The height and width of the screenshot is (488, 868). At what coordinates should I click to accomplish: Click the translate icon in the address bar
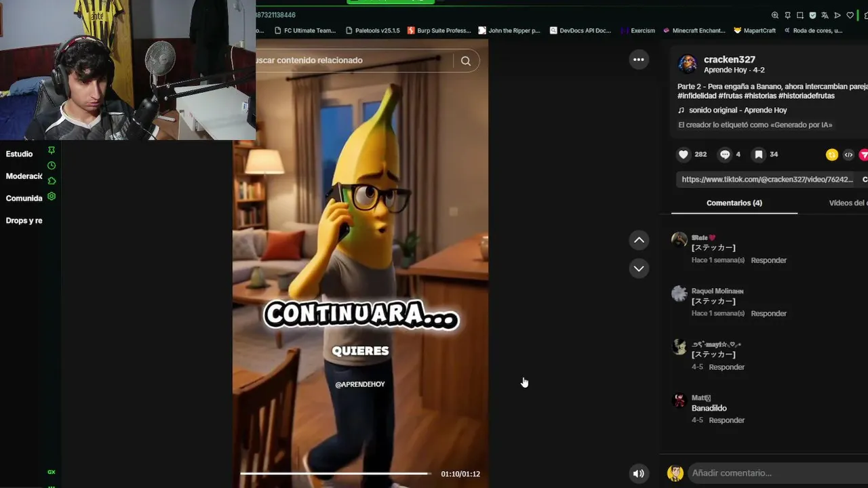tap(825, 15)
